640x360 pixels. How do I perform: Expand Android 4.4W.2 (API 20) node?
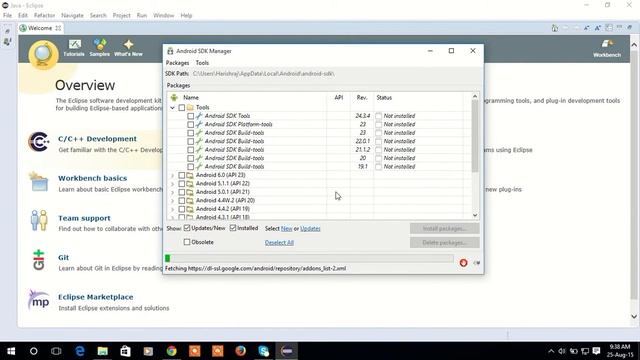[172, 201]
